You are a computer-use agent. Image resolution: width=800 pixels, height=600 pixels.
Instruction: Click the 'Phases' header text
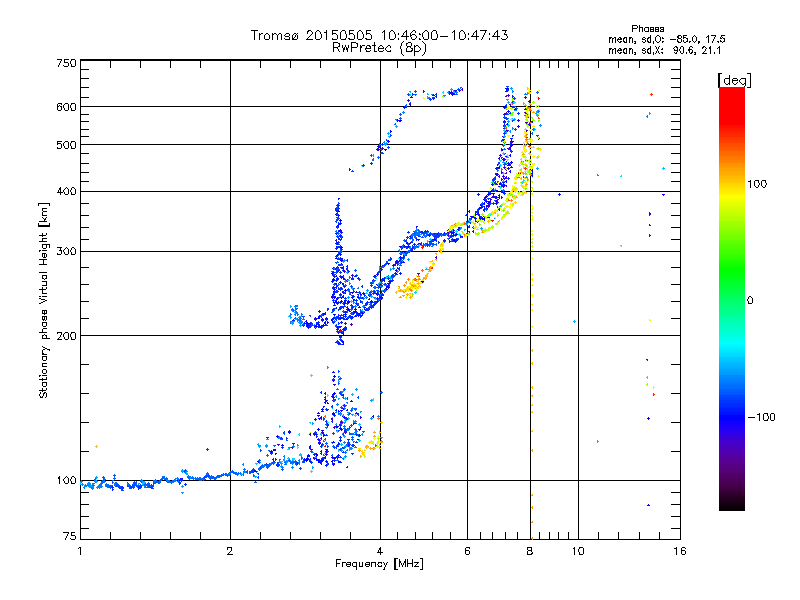tap(647, 29)
